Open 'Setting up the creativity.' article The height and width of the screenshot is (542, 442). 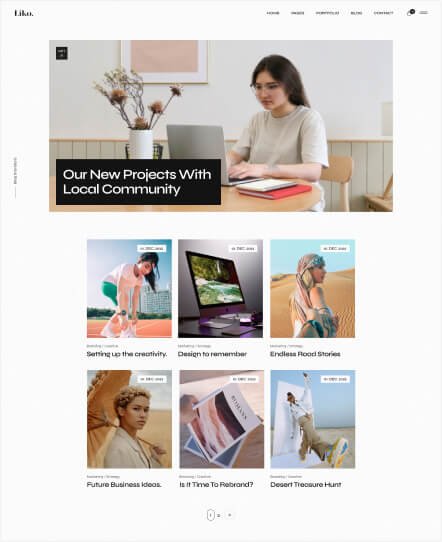[x=127, y=354]
